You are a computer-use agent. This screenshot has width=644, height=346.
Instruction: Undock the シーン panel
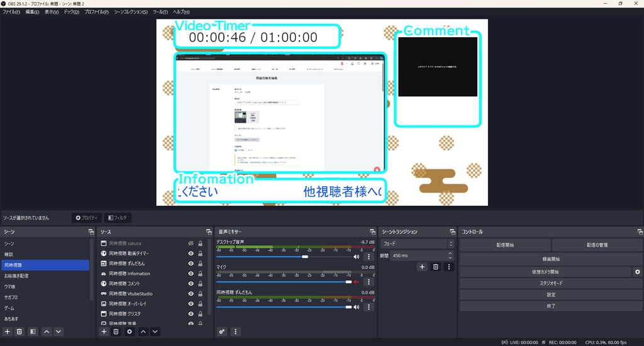click(91, 232)
